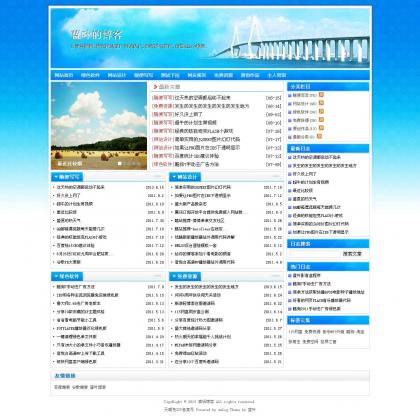The width and height of the screenshot is (420, 418).
Task: Open 绿色软件 in the navigation bar
Action: click(90, 75)
